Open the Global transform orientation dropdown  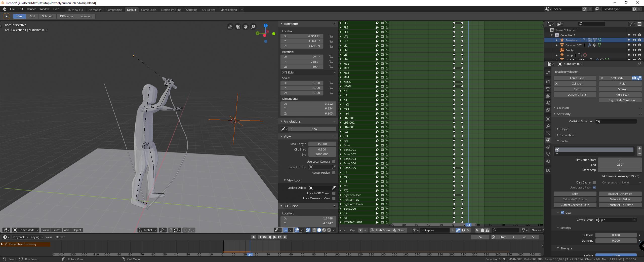pos(148,230)
